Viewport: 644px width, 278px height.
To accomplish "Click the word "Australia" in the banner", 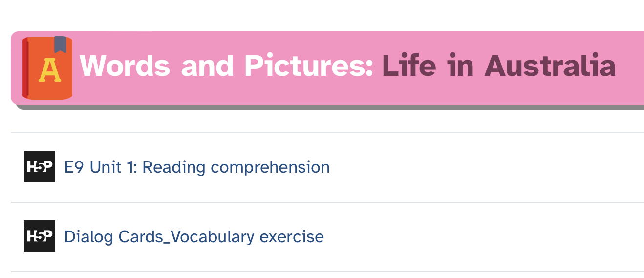I will [550, 66].
